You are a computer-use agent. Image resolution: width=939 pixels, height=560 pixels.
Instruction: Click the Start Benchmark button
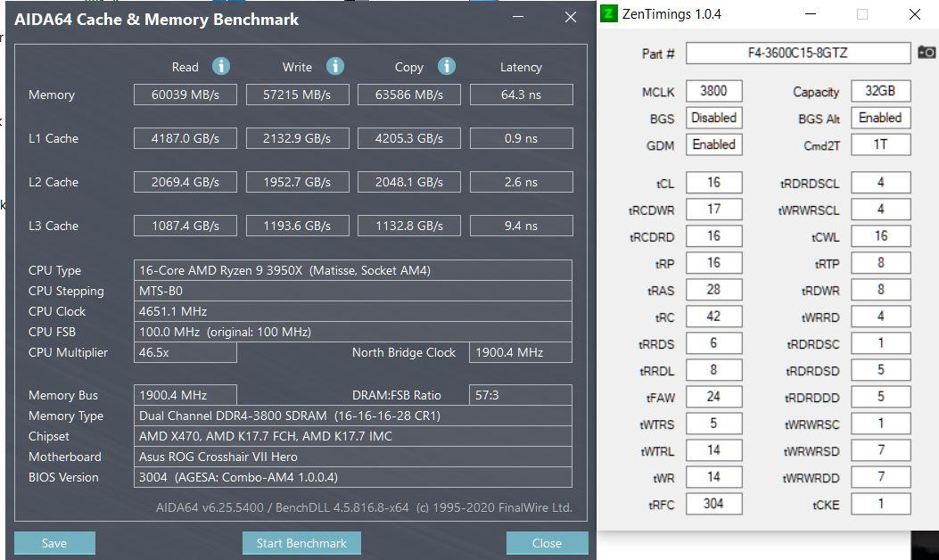(x=301, y=543)
